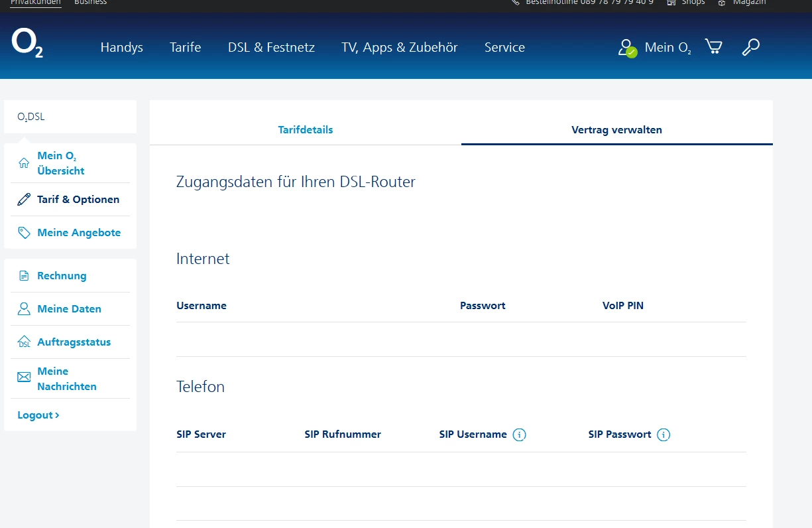Open the TV, Apps & Zubehör menu

[x=400, y=47]
